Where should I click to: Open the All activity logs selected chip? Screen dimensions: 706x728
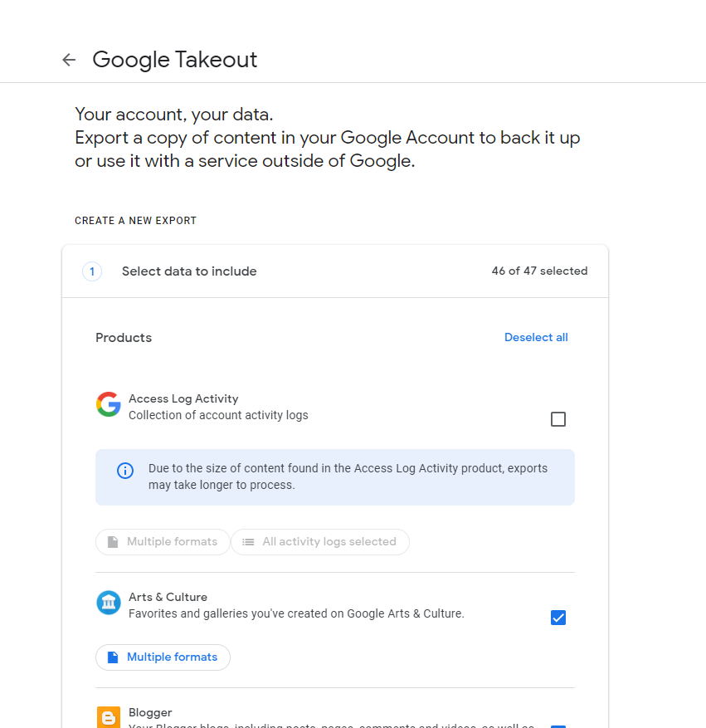pyautogui.click(x=320, y=542)
